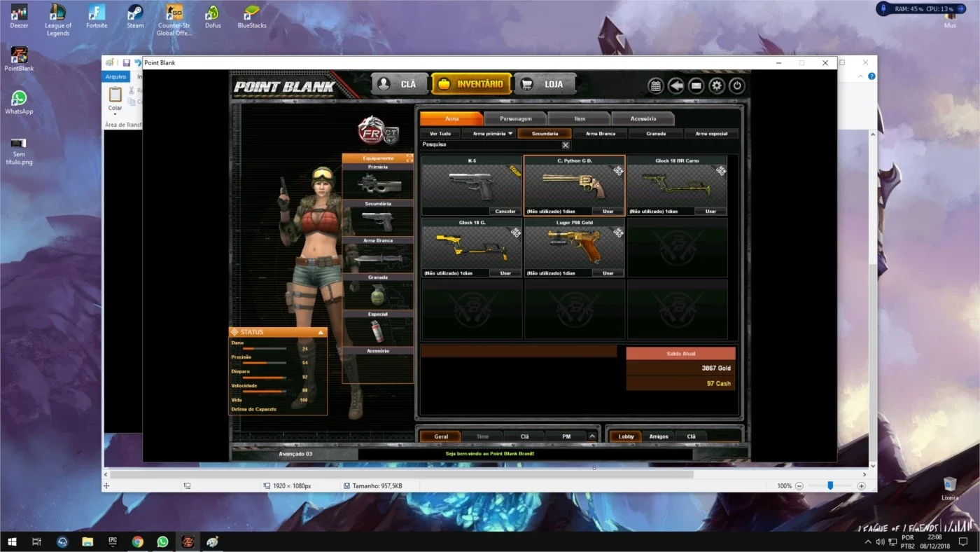
Task: Click Cancelar on the K-5 pistol
Action: click(505, 211)
